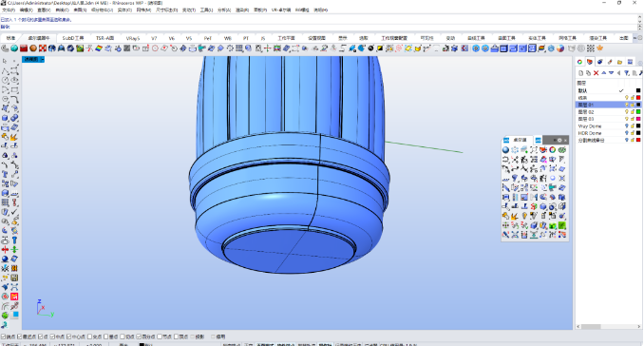
Task: Close the floating 桌尔娜 toolbar
Action: pos(565,140)
